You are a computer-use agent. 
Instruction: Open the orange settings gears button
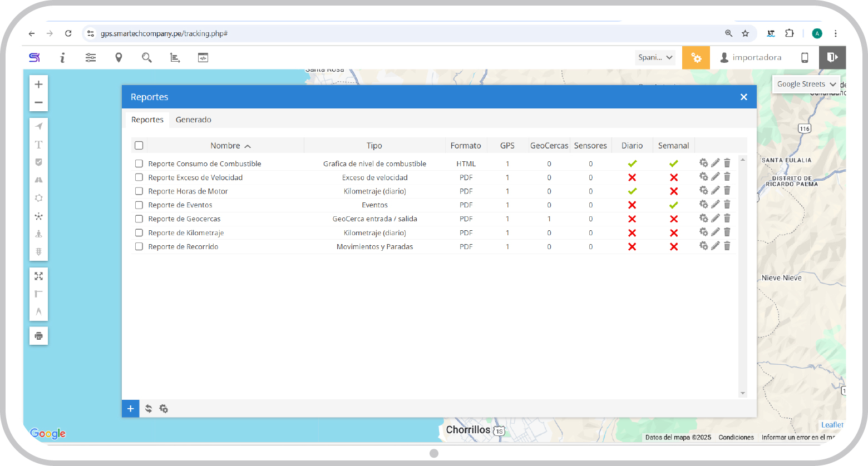pos(696,58)
